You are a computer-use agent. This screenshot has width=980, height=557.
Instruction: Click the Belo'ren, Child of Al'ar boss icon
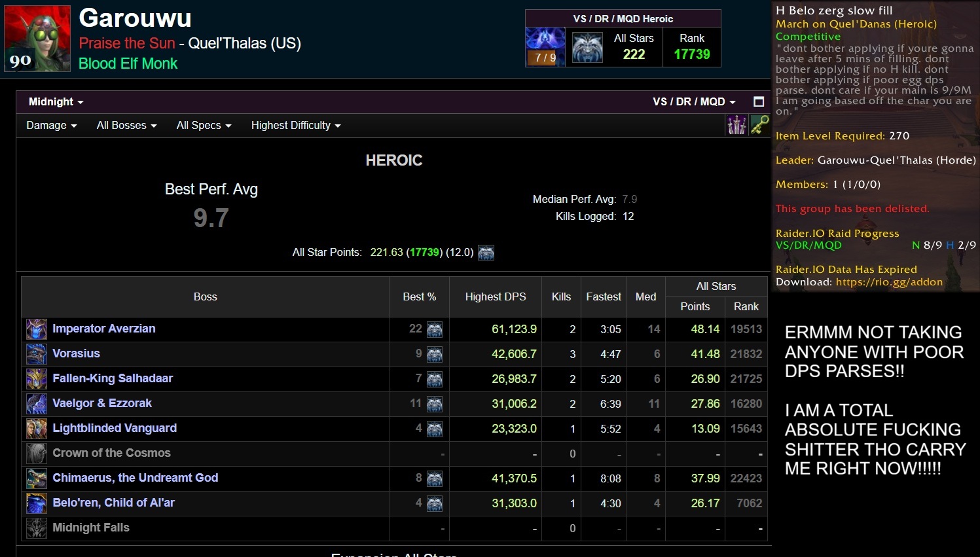[x=37, y=503]
